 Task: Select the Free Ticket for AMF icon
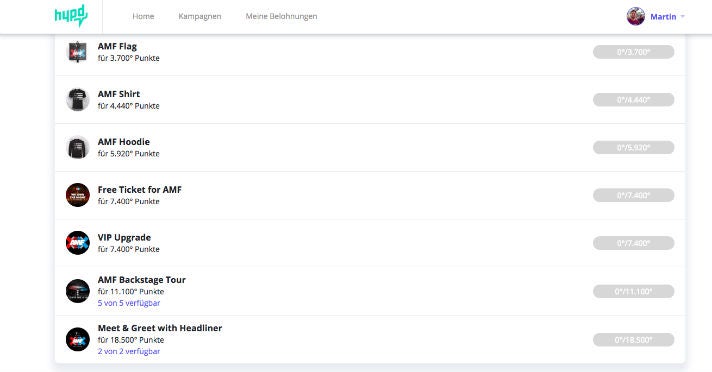[78, 195]
